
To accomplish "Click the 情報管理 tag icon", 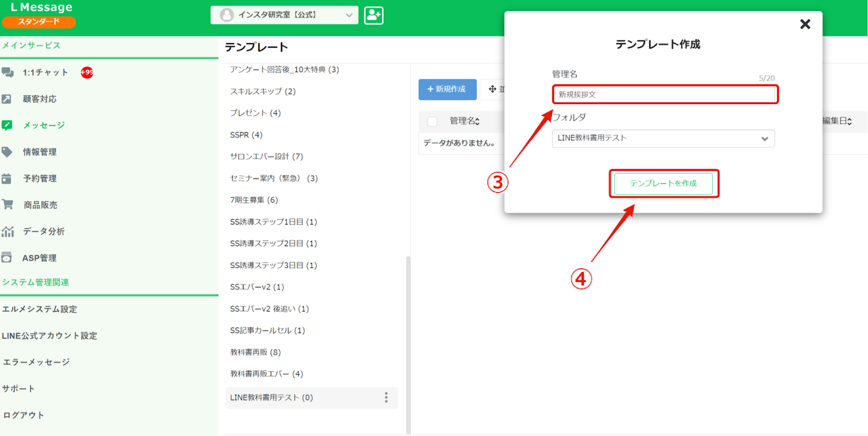I will point(7,152).
